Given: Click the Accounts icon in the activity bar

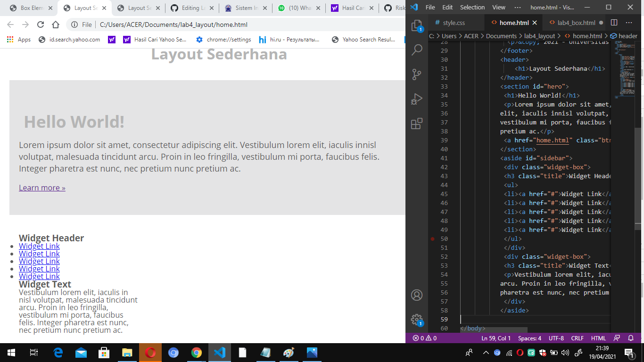Looking at the screenshot, I should (x=417, y=295).
